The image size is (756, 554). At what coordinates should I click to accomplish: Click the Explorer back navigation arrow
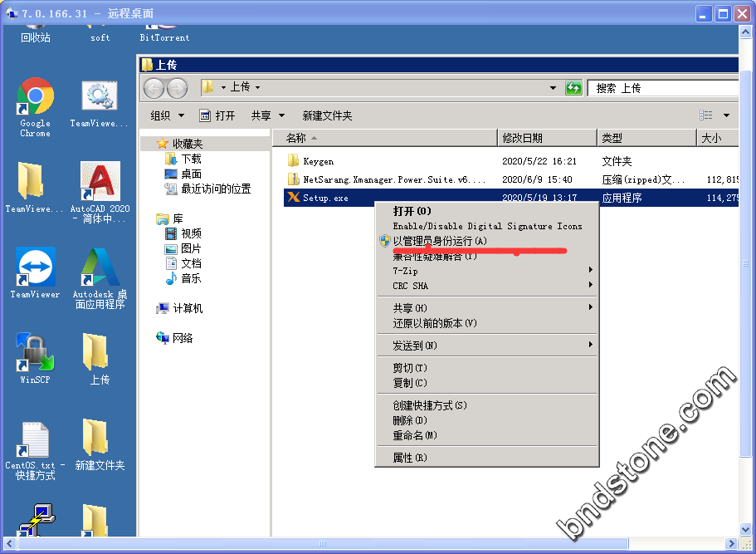[154, 88]
